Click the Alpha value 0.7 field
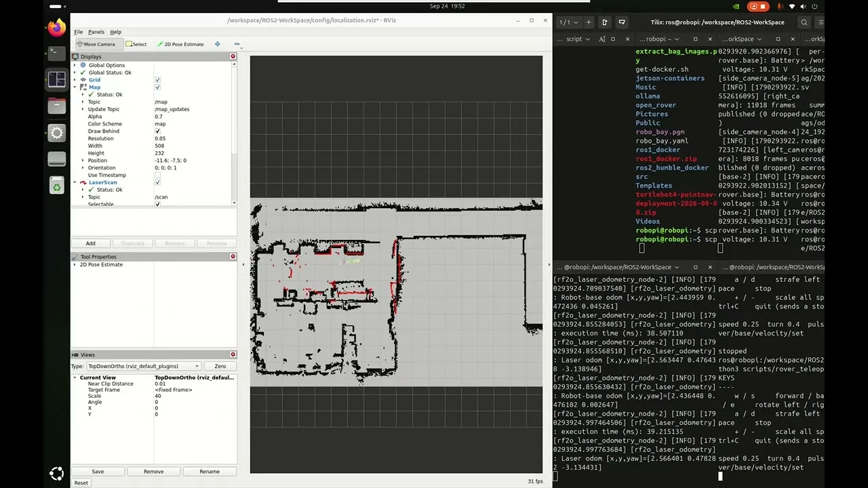868x488 pixels. 194,117
